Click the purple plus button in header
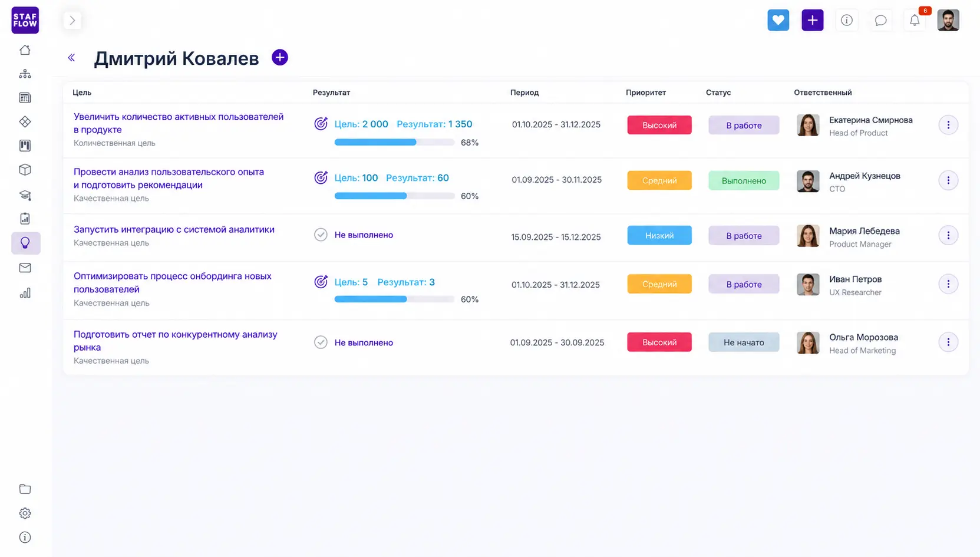 [812, 20]
